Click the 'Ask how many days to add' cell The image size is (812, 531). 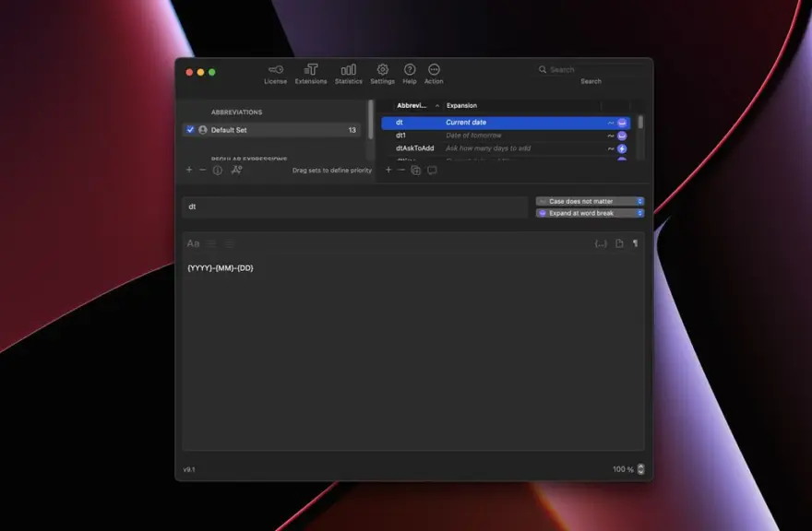(x=488, y=148)
